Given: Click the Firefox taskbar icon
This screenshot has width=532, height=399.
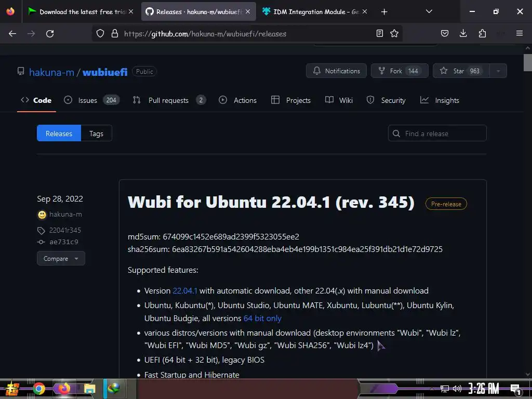Looking at the screenshot, I should coord(64,389).
